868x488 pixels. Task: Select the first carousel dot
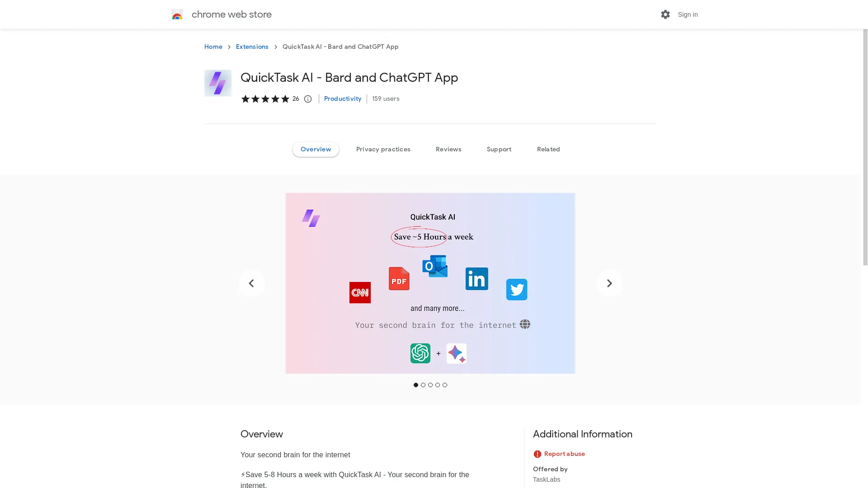(x=416, y=385)
